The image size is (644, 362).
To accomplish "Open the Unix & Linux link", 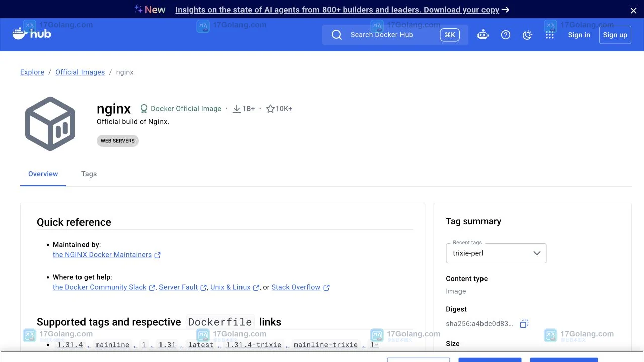I will coord(230,287).
